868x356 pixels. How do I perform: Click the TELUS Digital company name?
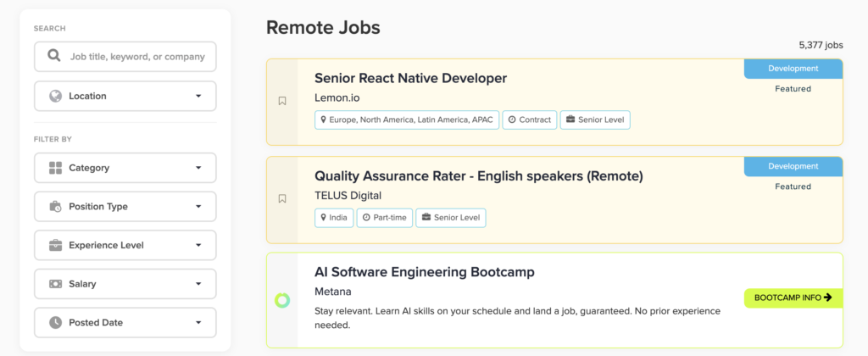pyautogui.click(x=348, y=196)
